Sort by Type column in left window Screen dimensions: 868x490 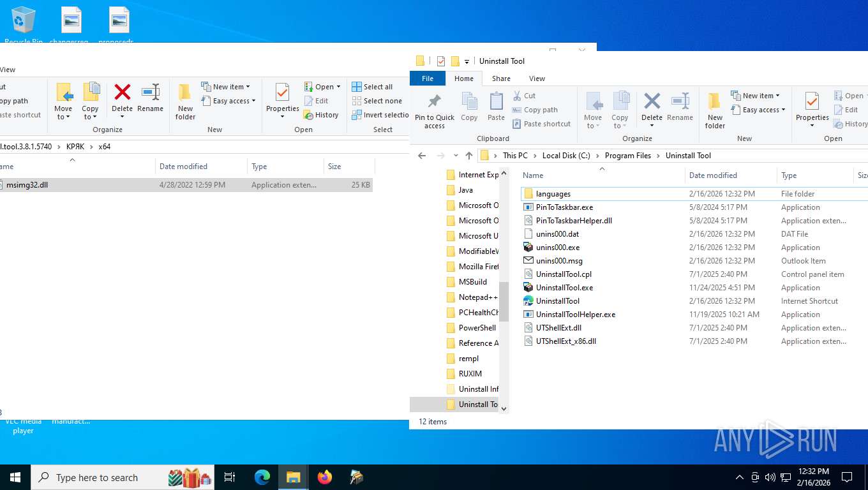click(285, 167)
